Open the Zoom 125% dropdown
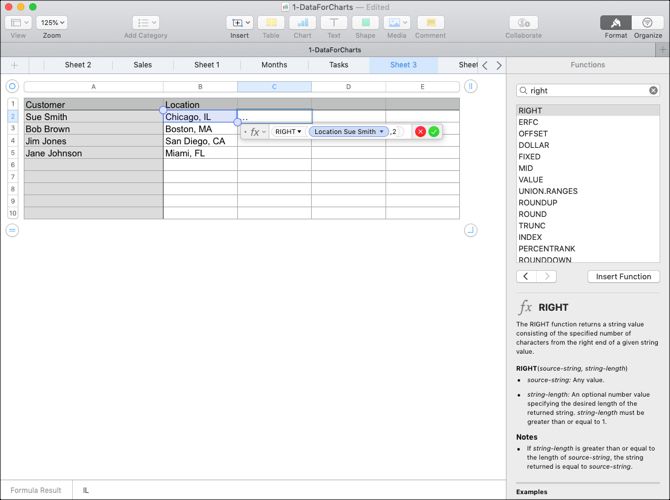This screenshot has width=670, height=500. click(x=52, y=23)
